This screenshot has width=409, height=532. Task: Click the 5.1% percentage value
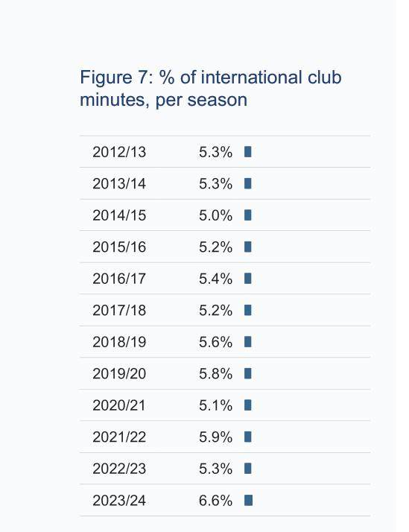216,405
